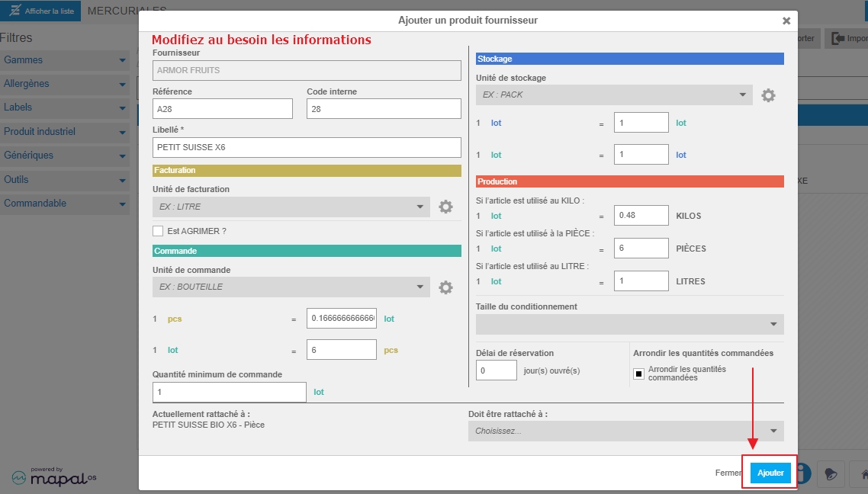Open the Unité de stockage dropdown

[x=614, y=95]
